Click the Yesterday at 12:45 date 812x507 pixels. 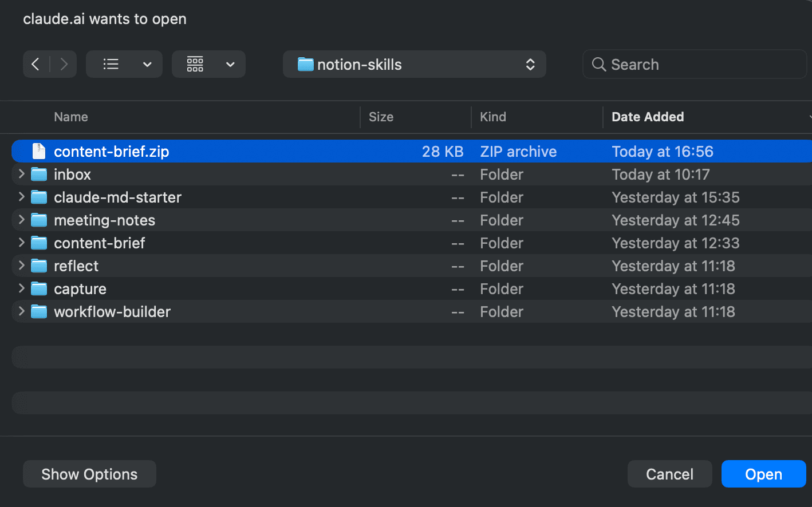[676, 220]
